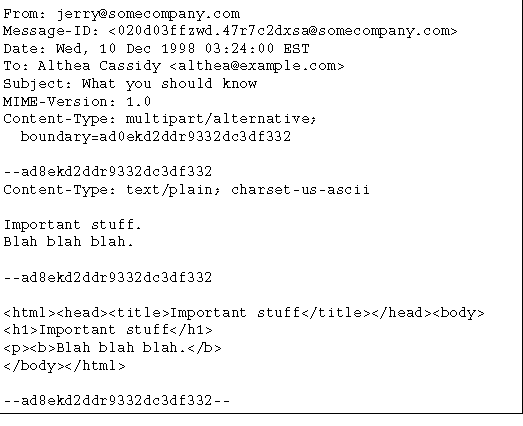
Task: Click the multipart/alternative Content-Type header
Action: pos(160,119)
